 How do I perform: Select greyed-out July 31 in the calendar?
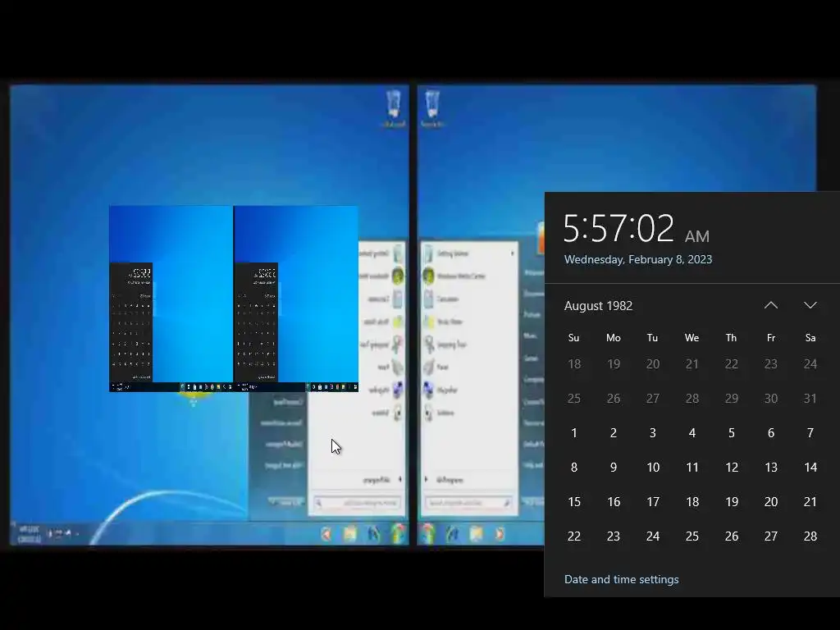point(810,399)
